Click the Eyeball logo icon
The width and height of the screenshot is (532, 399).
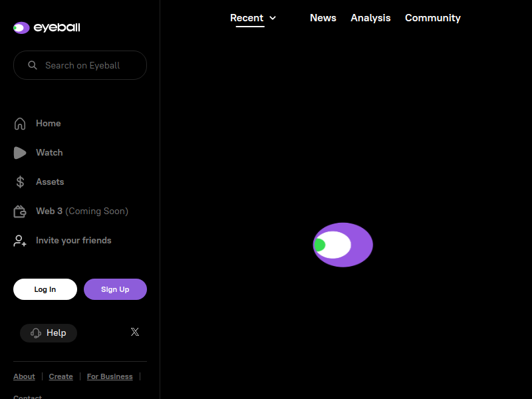point(21,28)
